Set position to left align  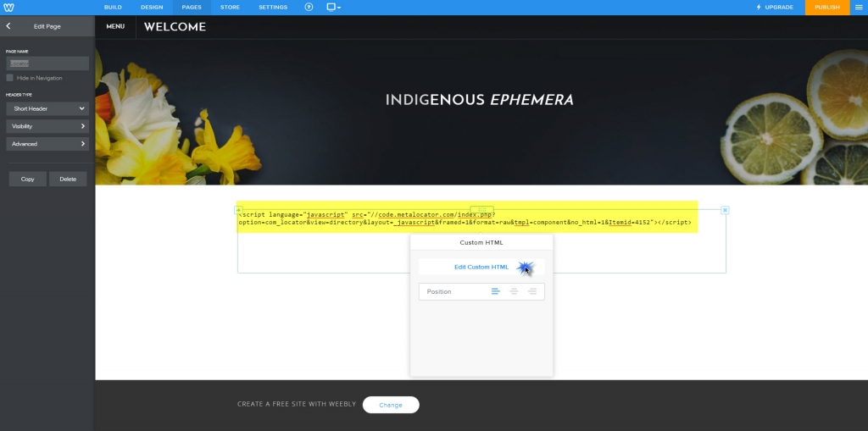coord(495,291)
